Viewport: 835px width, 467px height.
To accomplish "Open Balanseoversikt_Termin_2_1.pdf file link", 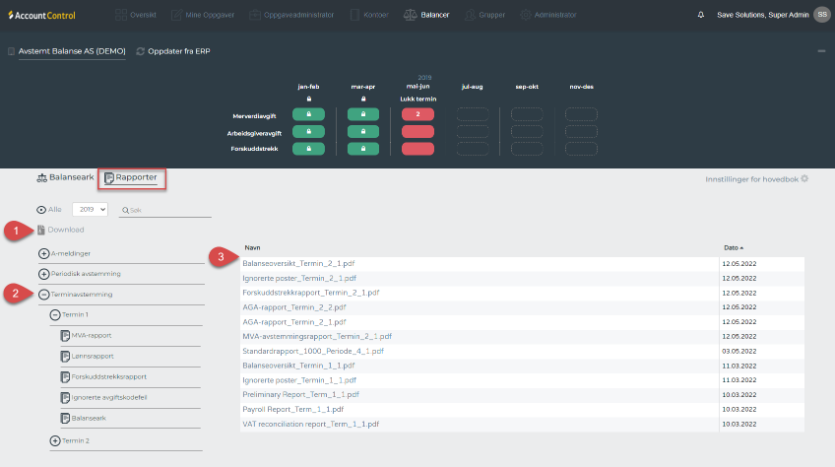I will coord(299,263).
